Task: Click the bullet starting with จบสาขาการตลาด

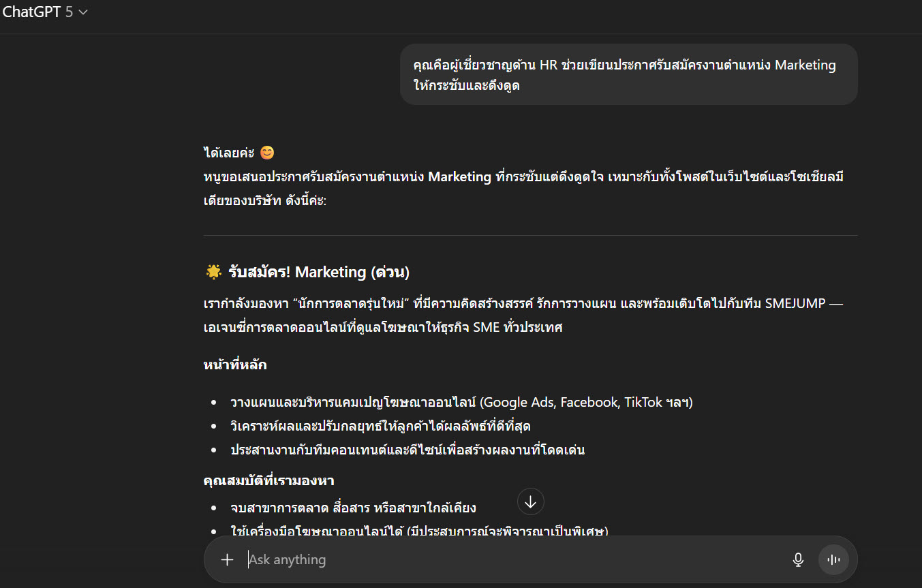Action: (x=353, y=508)
